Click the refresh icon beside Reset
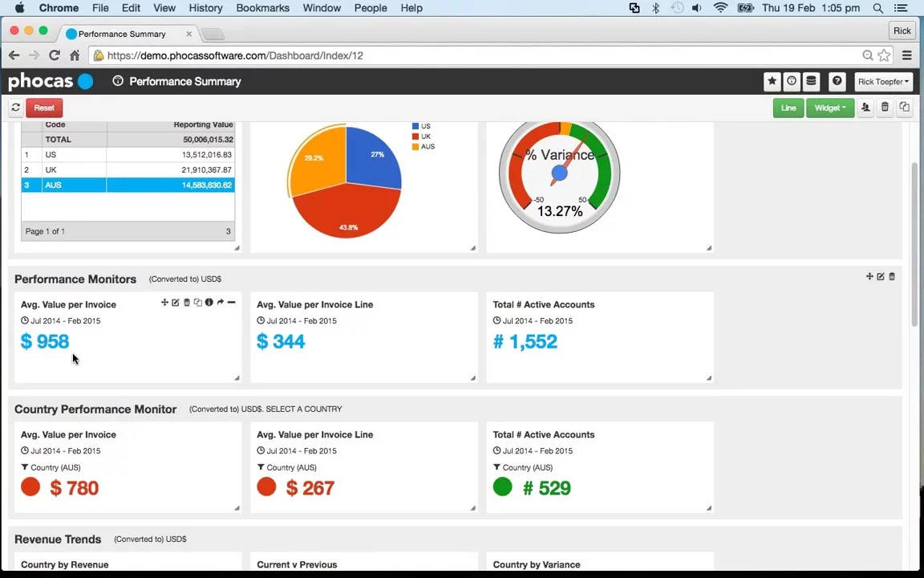The width and height of the screenshot is (924, 578). coord(15,108)
